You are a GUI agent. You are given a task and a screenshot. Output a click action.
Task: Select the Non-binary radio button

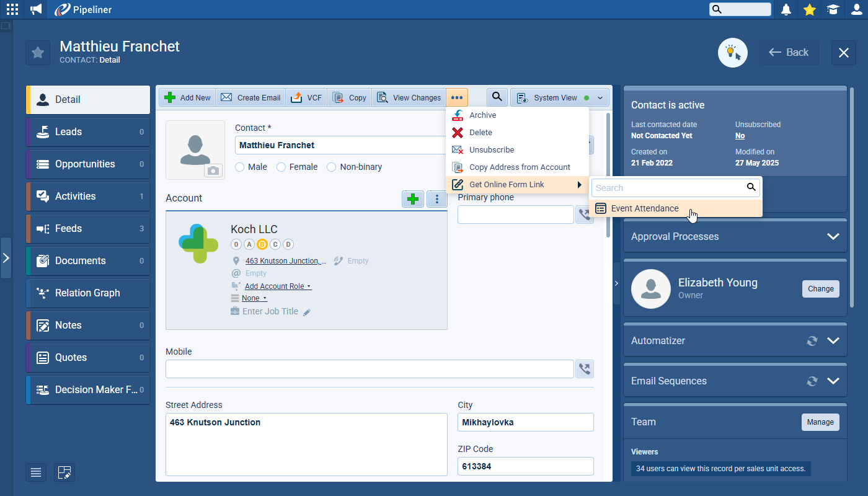coord(331,167)
